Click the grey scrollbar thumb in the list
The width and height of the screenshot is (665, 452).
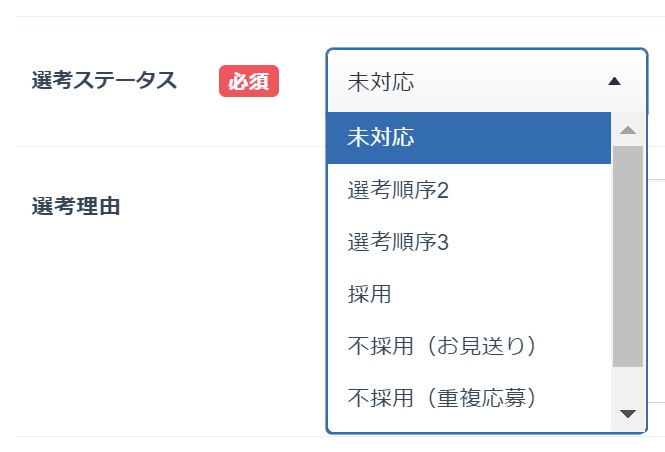628,255
